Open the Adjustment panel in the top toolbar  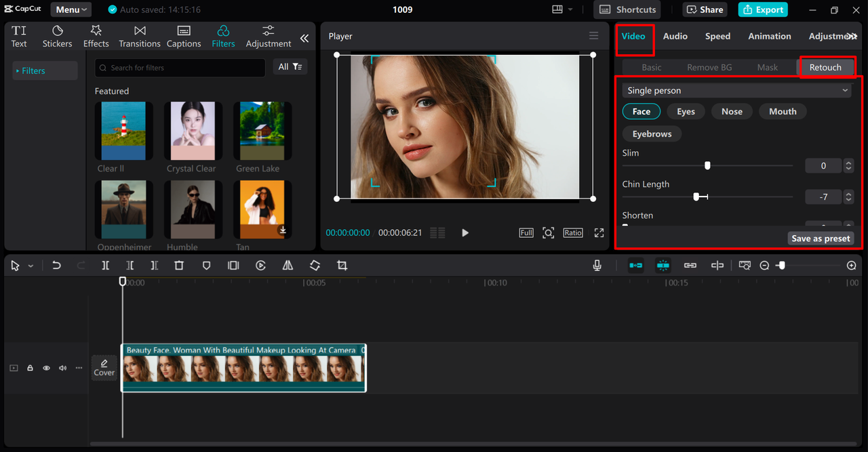(x=269, y=37)
